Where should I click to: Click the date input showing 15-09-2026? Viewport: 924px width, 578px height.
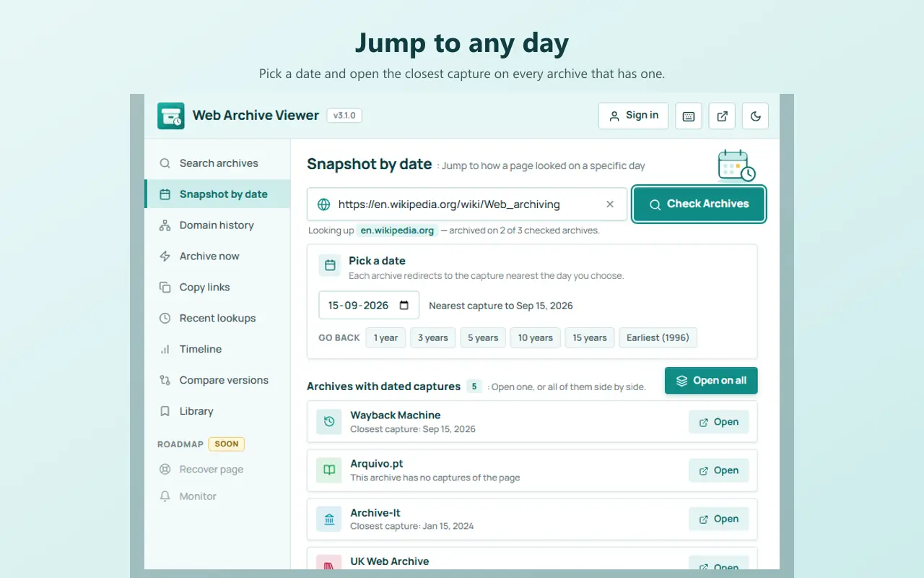pyautogui.click(x=369, y=305)
